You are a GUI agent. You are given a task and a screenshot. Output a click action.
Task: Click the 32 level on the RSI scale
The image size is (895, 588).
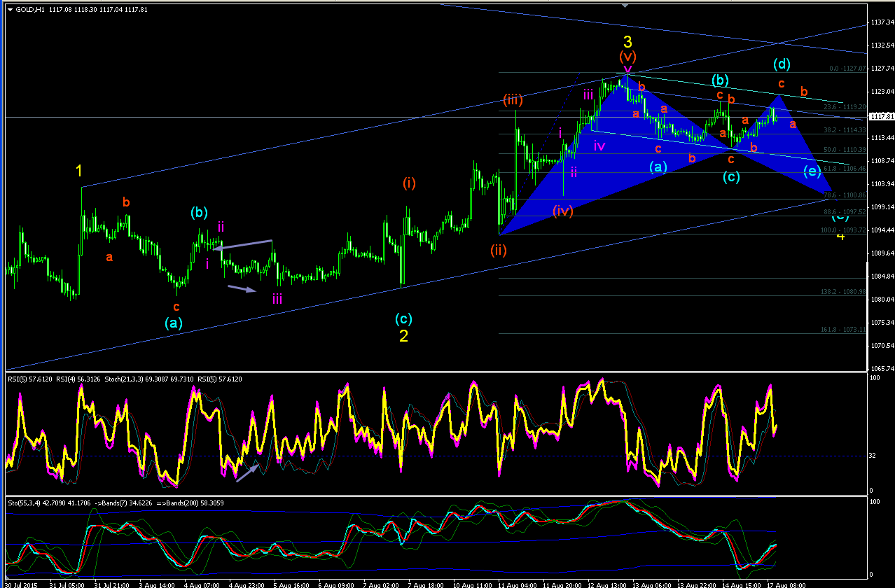872,456
